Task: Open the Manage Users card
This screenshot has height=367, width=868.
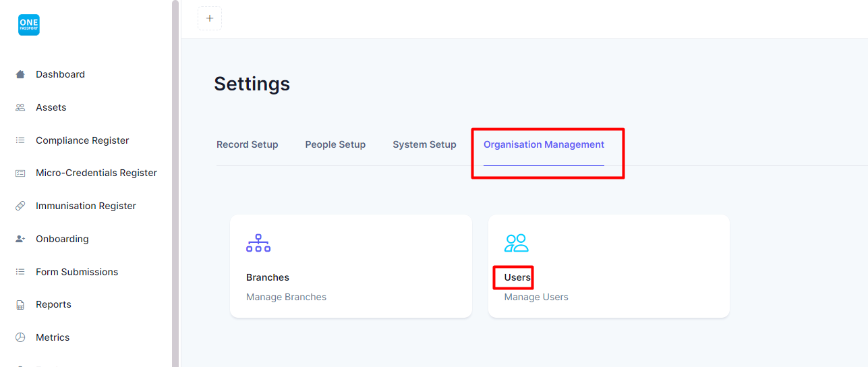Action: (x=609, y=266)
